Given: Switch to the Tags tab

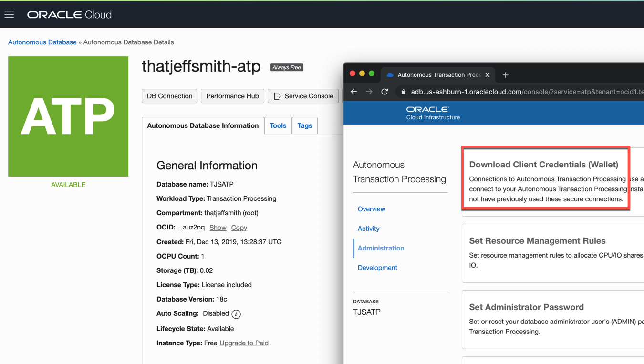Looking at the screenshot, I should (305, 125).
